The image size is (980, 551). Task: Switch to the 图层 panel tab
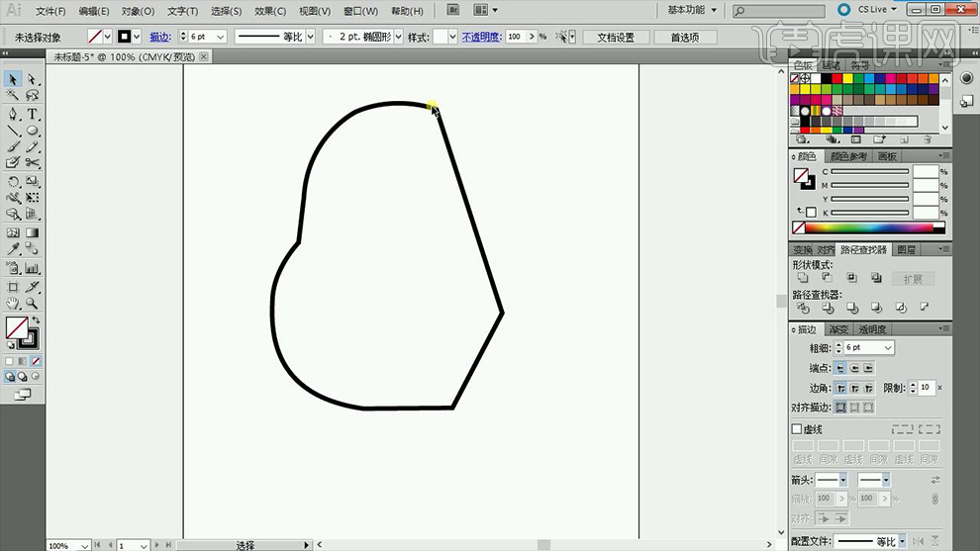[x=905, y=250]
